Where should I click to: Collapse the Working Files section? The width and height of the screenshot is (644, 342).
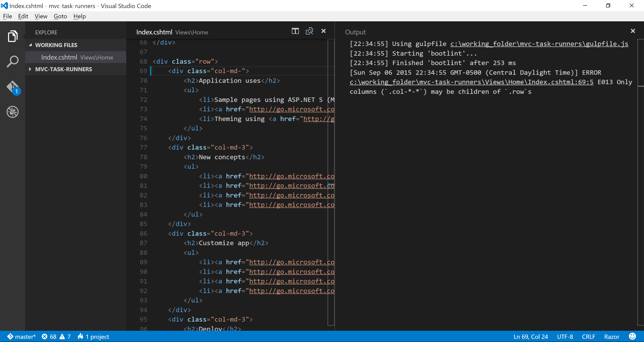click(x=31, y=45)
